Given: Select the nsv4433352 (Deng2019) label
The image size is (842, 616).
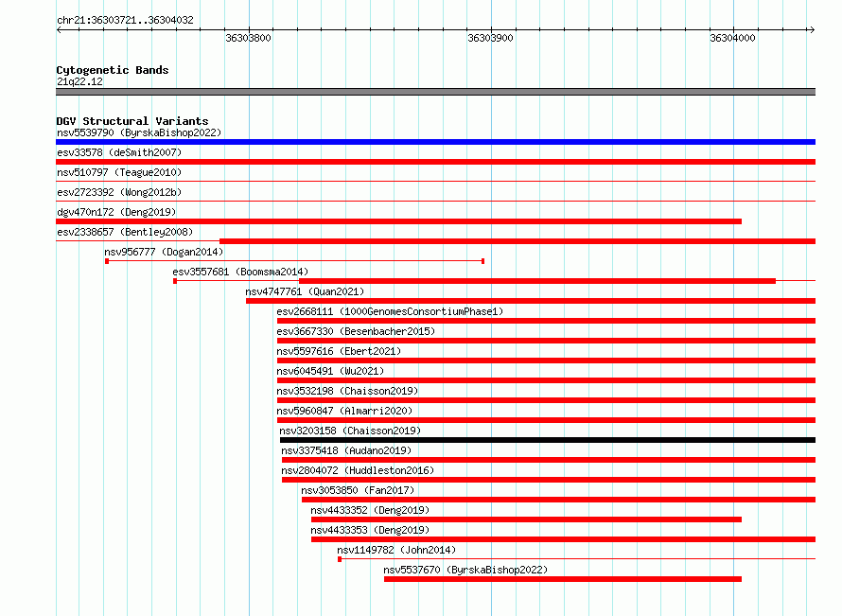Looking at the screenshot, I should (370, 510).
